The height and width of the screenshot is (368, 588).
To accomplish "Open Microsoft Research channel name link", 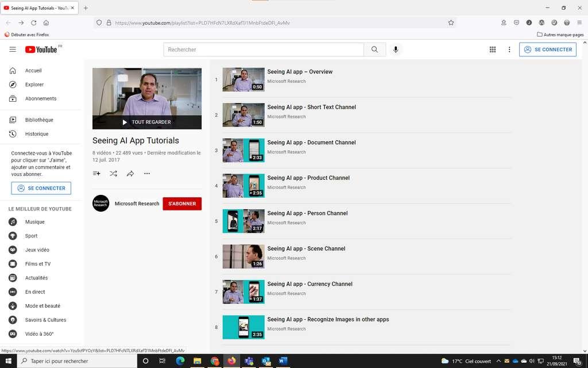I will [137, 204].
